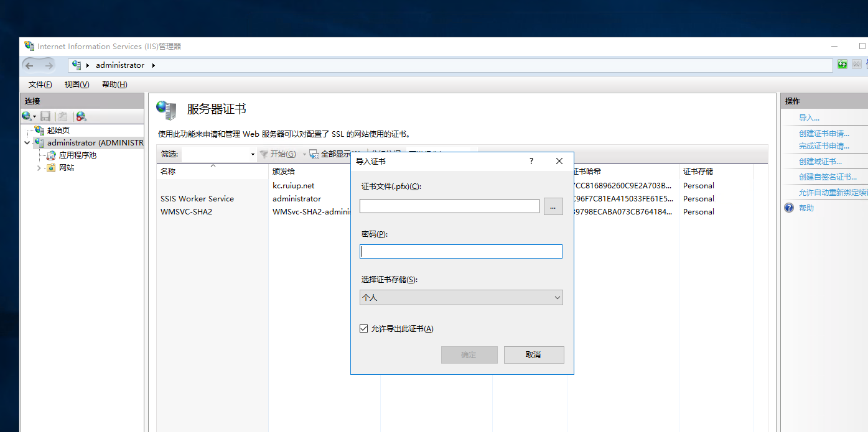Click the green refresh page icon
The height and width of the screenshot is (432, 868).
click(x=842, y=64)
